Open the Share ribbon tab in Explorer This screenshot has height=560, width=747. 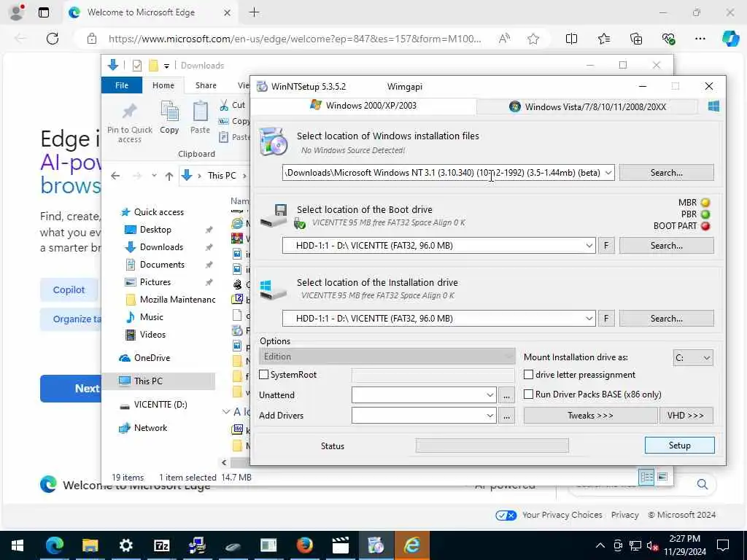(x=206, y=86)
